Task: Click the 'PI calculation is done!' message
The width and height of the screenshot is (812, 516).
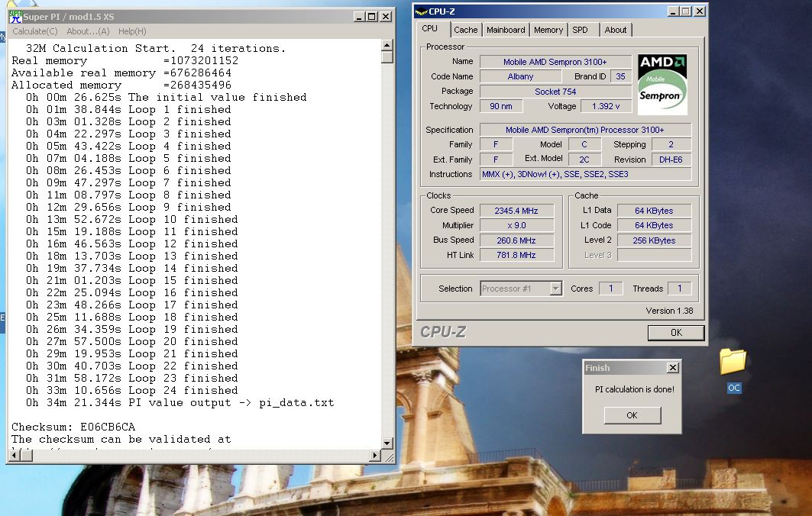Action: tap(634, 389)
